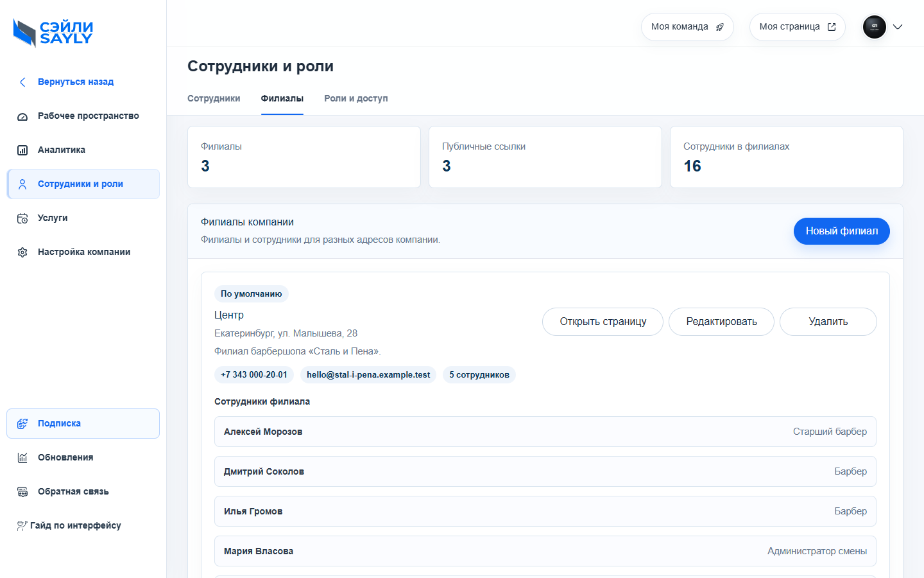The width and height of the screenshot is (924, 578).
Task: Click the Сотрудники филиала subheading
Action: pyautogui.click(x=262, y=401)
